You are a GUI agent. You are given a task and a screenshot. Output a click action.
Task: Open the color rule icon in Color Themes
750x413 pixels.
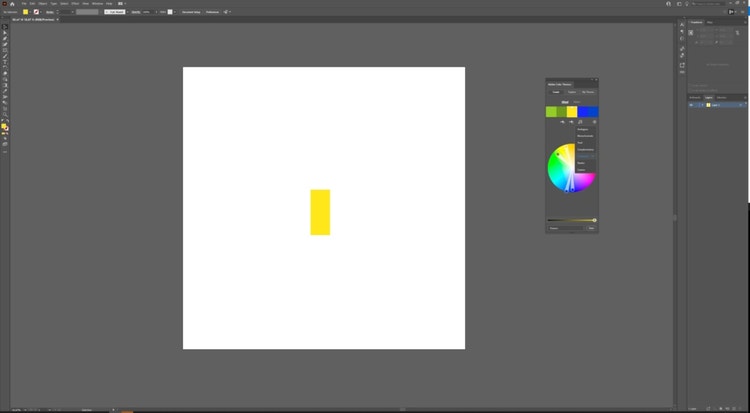click(x=580, y=122)
